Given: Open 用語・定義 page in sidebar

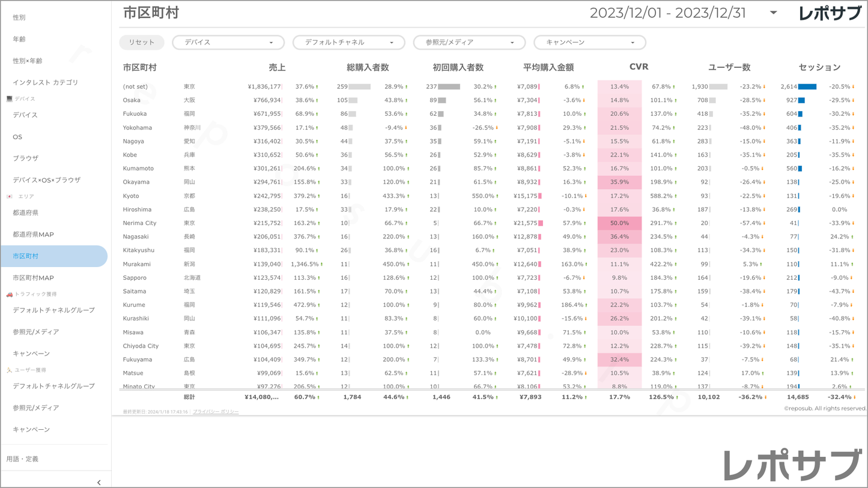Looking at the screenshot, I should 22,459.
